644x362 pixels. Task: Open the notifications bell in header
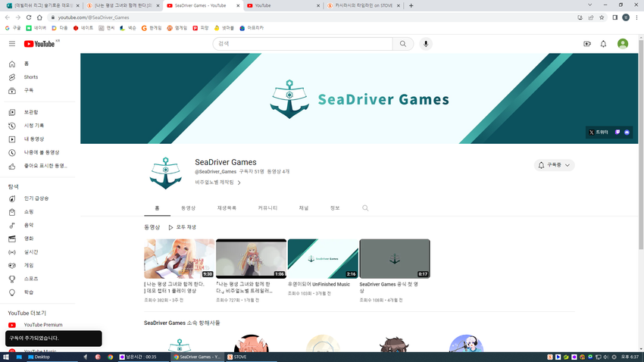tap(603, 44)
